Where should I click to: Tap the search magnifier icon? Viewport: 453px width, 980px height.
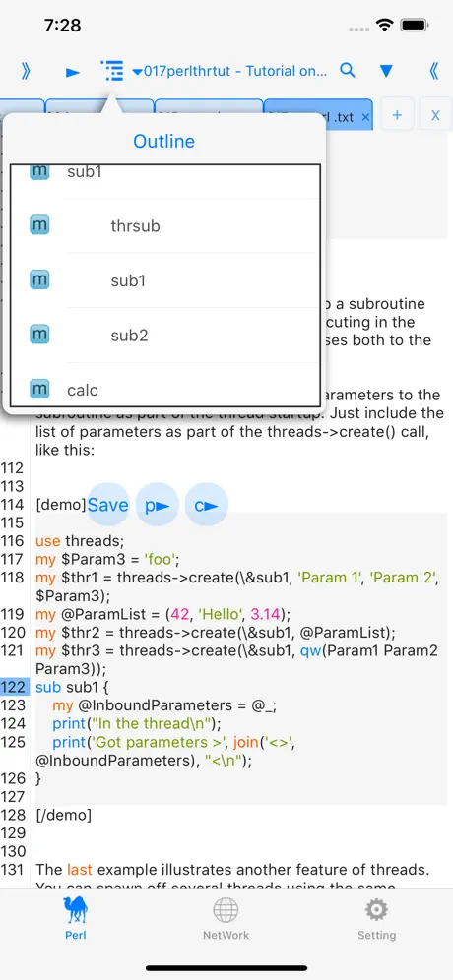pos(348,70)
